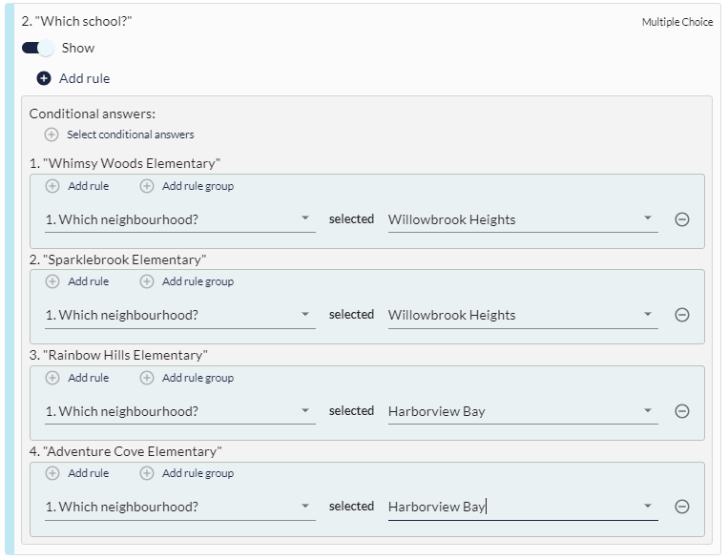Add rule under Sparklebrook Elementary
Image resolution: width=728 pixels, height=560 pixels.
point(77,281)
